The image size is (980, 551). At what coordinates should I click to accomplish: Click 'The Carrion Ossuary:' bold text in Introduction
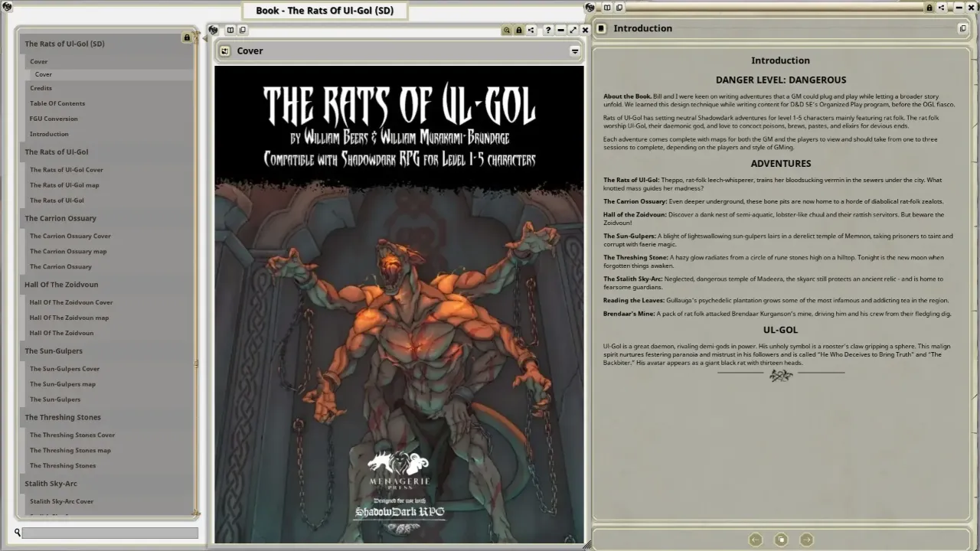(635, 201)
